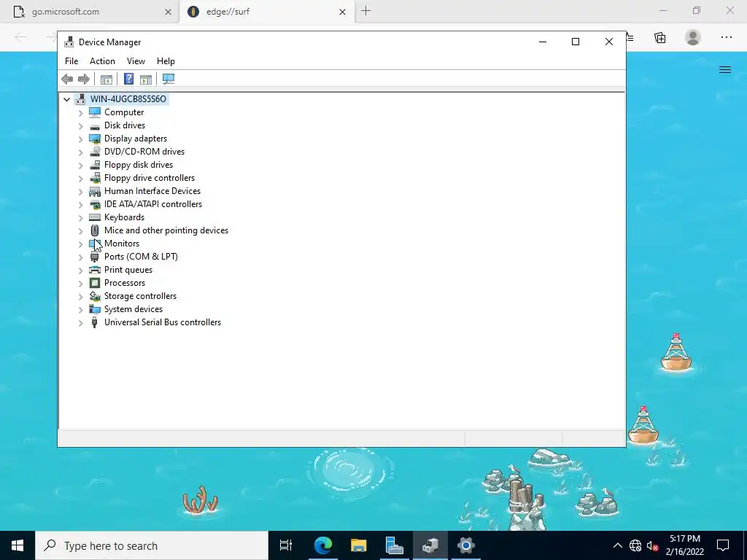747x560 pixels.
Task: Close the go.microsoft.com tab
Action: (x=168, y=12)
